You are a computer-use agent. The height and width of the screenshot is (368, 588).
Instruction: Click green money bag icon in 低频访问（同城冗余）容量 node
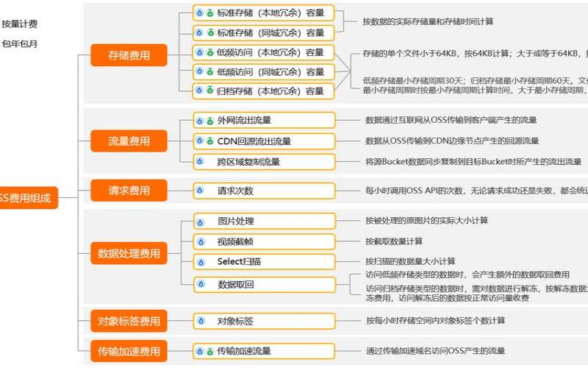210,71
